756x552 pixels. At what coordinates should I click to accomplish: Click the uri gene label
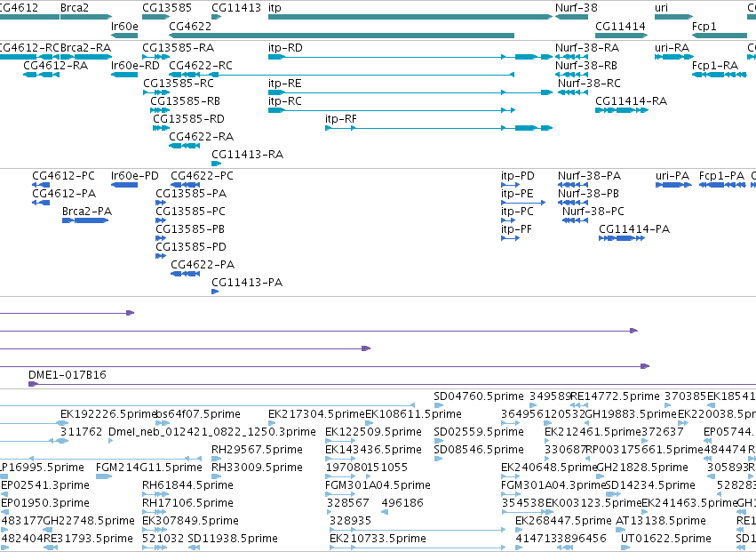tap(661, 8)
